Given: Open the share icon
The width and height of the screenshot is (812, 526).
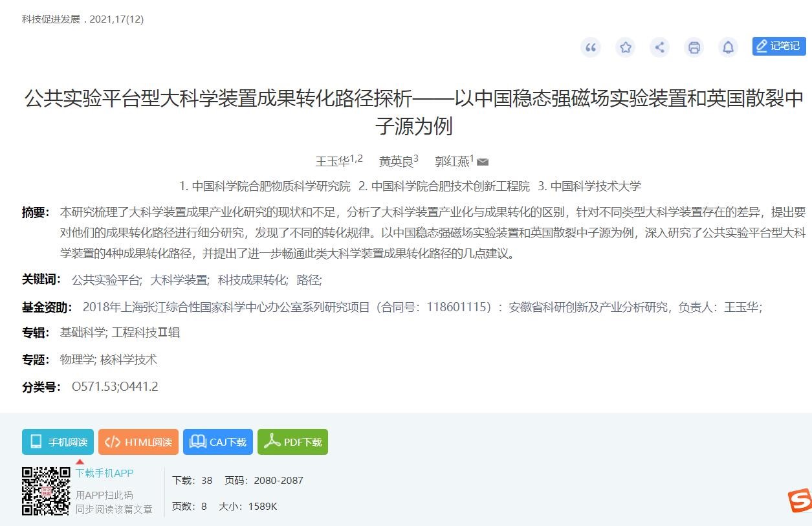Looking at the screenshot, I should coord(659,47).
